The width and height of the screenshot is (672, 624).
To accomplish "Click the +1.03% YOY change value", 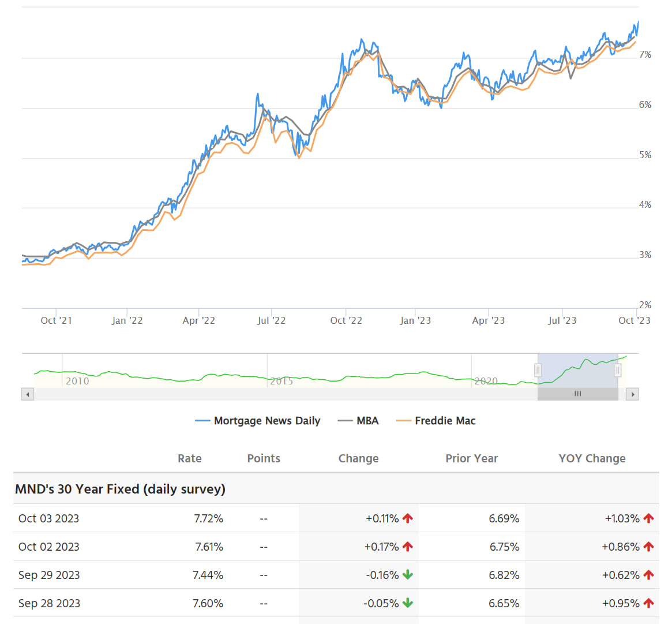I will click(x=622, y=518).
